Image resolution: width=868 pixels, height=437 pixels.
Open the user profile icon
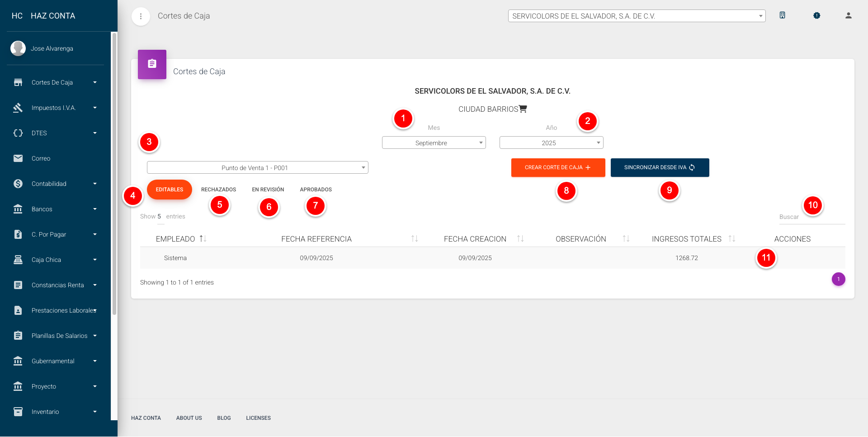click(x=848, y=15)
